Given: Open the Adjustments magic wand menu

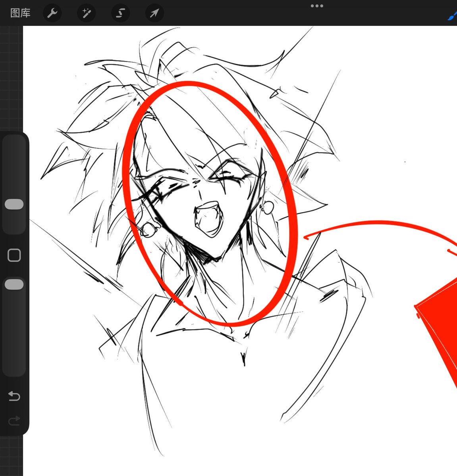Looking at the screenshot, I should [86, 13].
